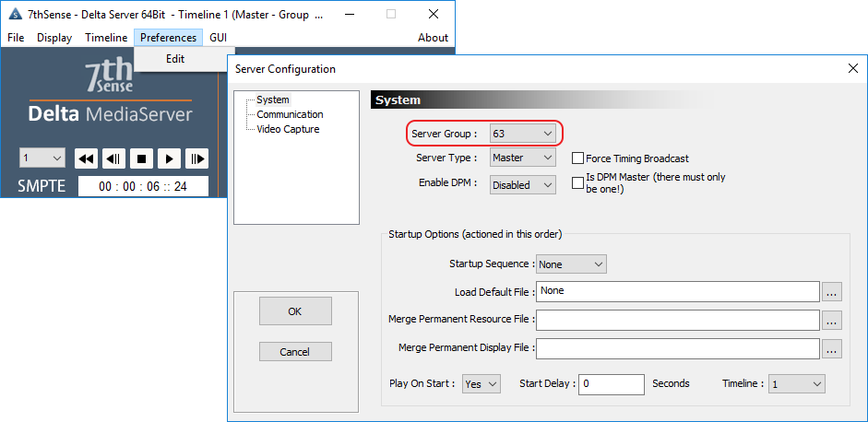Screen dimensions: 868x422
Task: Select Video Capture in the tree
Action: 287,129
